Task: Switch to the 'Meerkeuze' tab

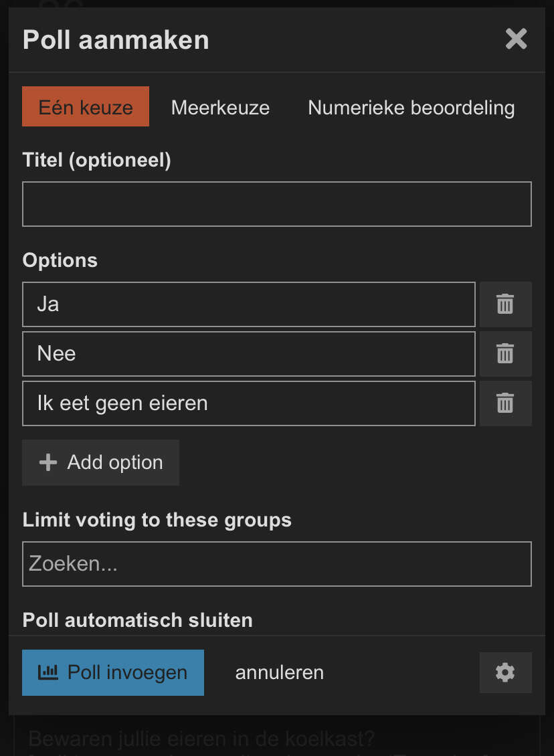Action: coord(220,107)
